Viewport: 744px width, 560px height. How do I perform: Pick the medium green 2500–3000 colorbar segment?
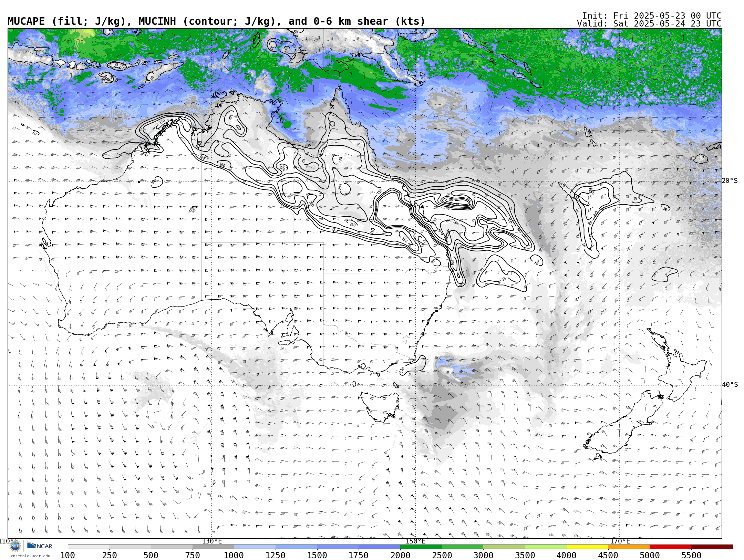click(x=463, y=547)
